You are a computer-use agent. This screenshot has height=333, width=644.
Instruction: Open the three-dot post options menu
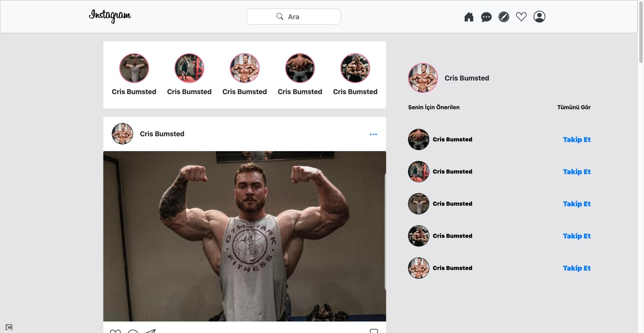[374, 134]
